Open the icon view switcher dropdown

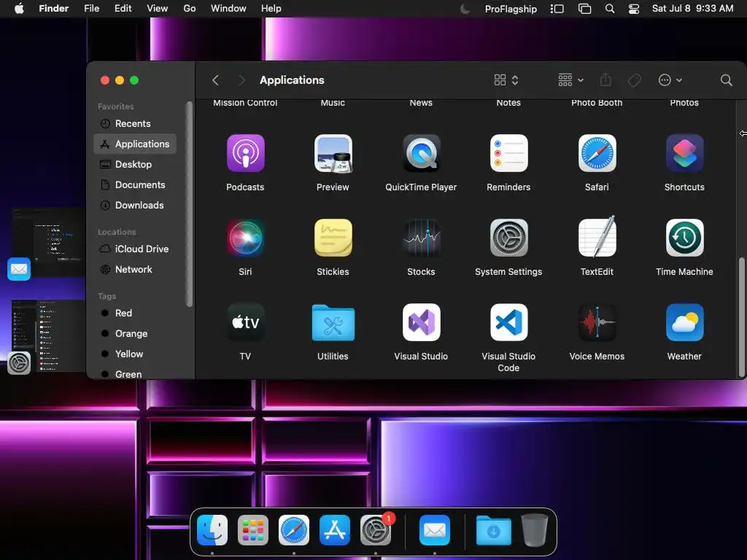(506, 80)
